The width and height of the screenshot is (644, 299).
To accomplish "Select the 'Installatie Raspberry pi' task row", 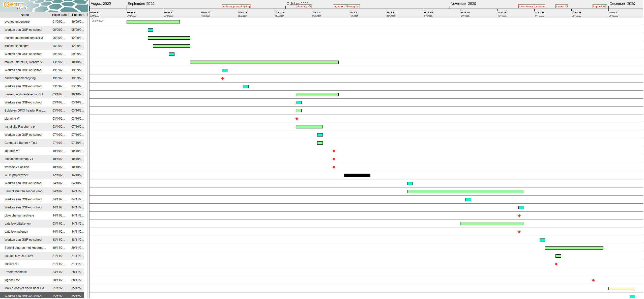I will (x=20, y=127).
